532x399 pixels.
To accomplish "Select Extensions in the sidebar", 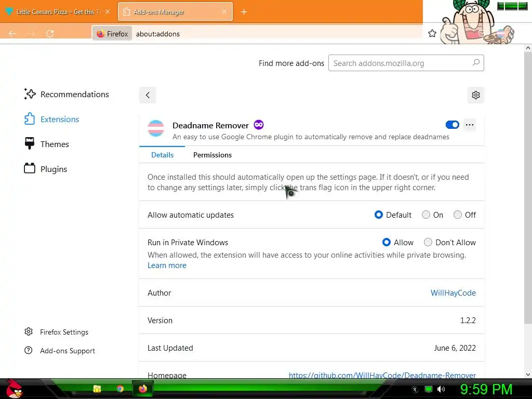I will coord(51,119).
